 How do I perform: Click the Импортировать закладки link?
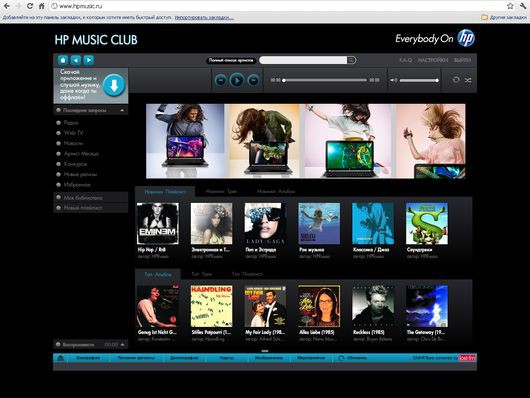click(x=204, y=17)
